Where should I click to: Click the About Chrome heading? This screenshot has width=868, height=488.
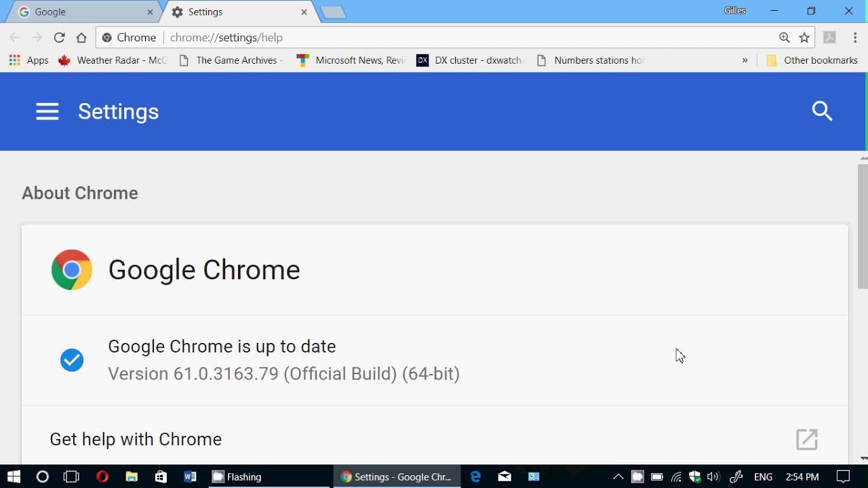click(x=80, y=193)
